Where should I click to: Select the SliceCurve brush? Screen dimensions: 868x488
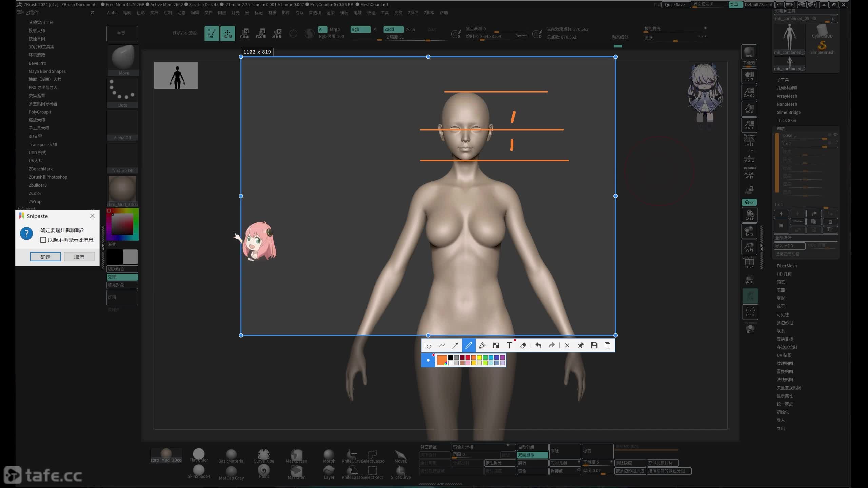(x=401, y=472)
